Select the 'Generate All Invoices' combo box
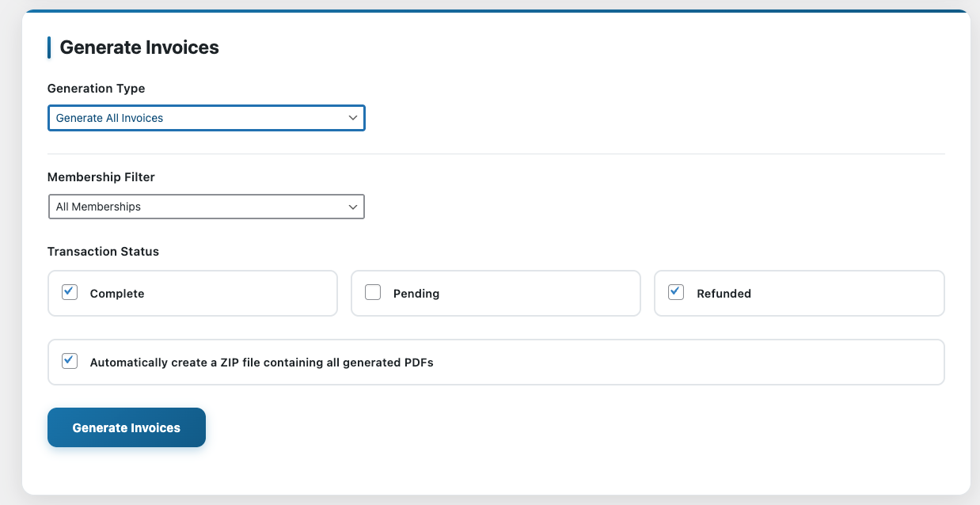Screen dimensions: 980x505 (x=206, y=117)
